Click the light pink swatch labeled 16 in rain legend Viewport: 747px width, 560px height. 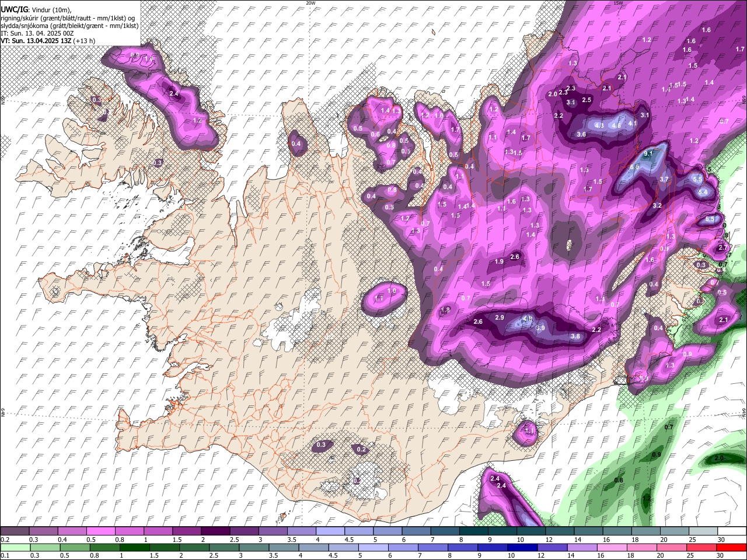(x=612, y=547)
